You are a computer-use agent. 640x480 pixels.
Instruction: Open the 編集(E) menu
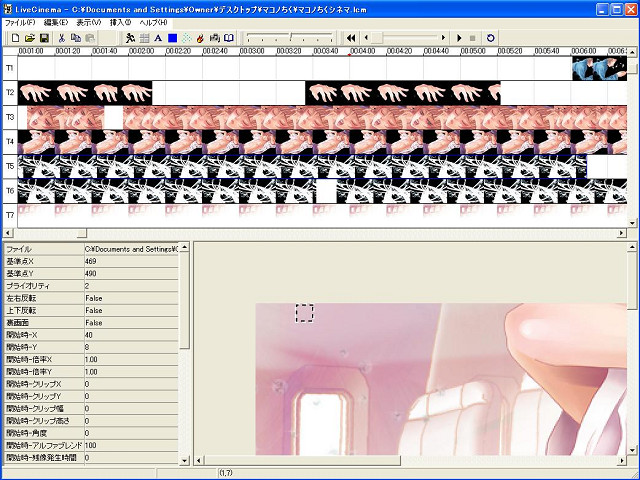click(x=56, y=23)
